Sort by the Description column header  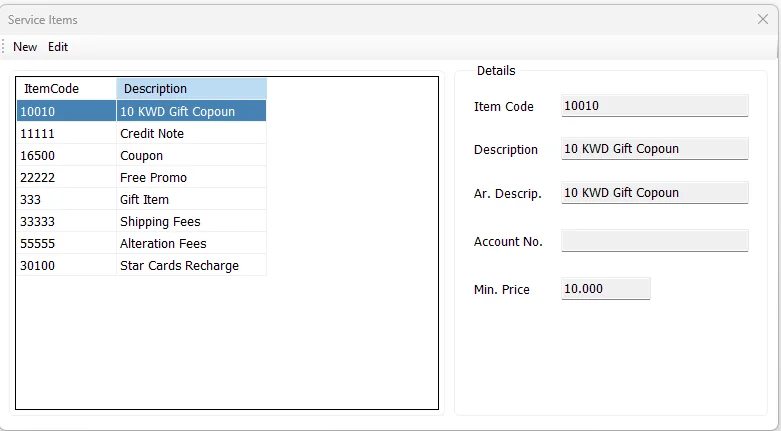point(191,89)
